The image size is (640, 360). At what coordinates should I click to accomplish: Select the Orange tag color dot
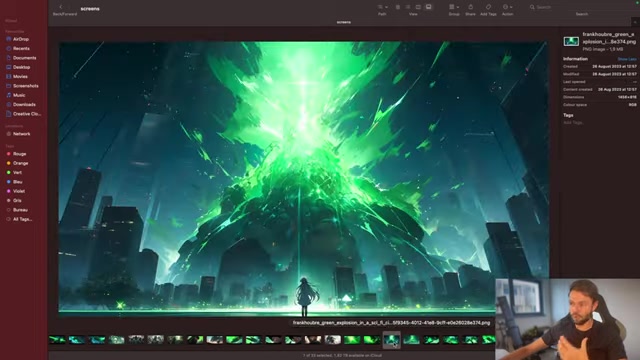coord(9,163)
